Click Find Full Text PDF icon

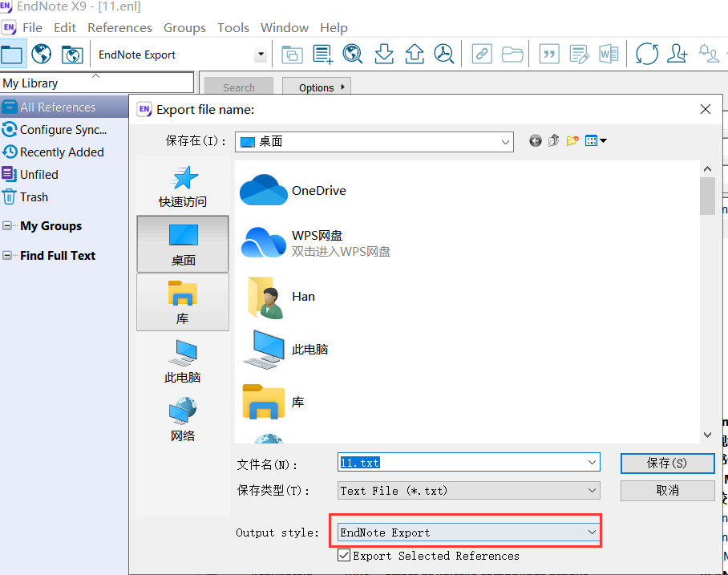pyautogui.click(x=444, y=55)
